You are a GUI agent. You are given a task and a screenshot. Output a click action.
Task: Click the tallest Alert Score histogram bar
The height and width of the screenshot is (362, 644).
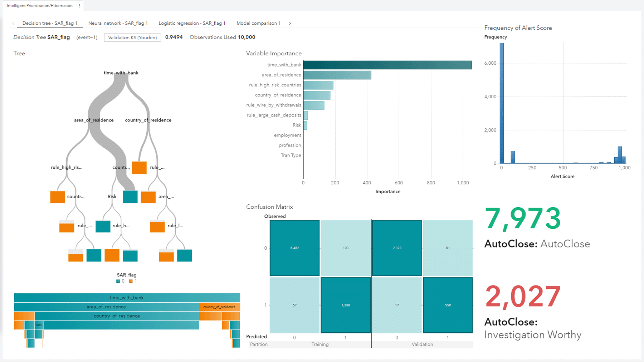502,103
